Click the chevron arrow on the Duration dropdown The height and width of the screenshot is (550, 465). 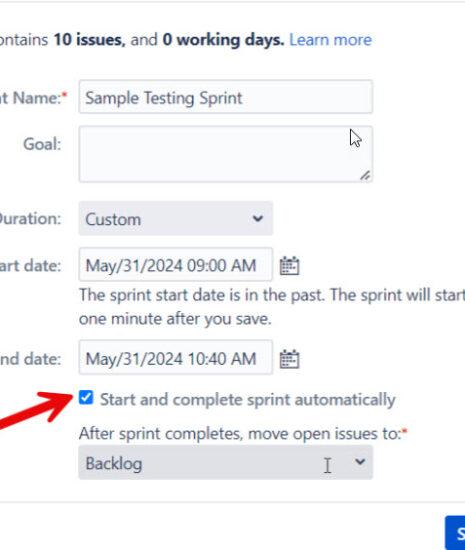tap(257, 219)
